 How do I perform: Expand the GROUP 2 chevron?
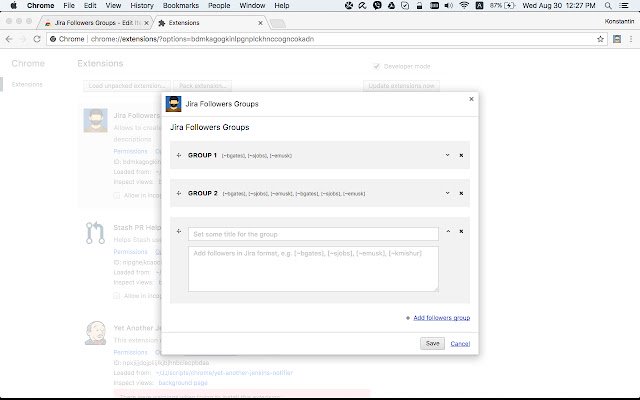[447, 193]
